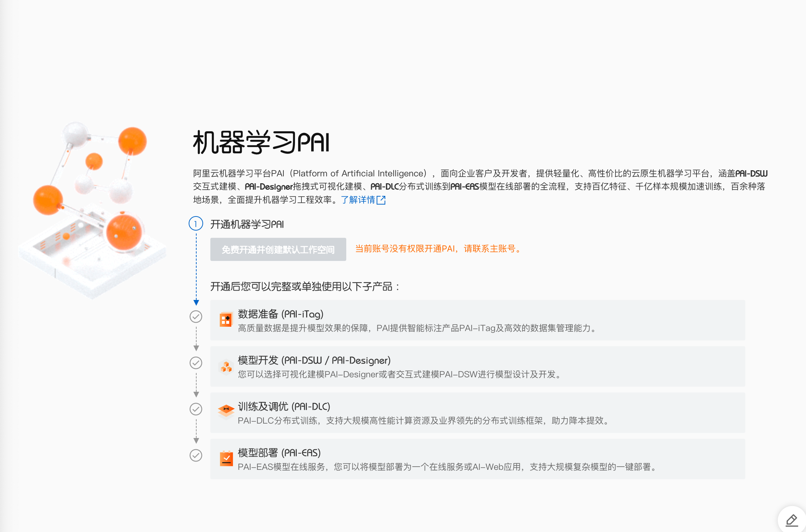
Task: Click the PAI-DLC分布式训练 description line
Action: pos(424,421)
